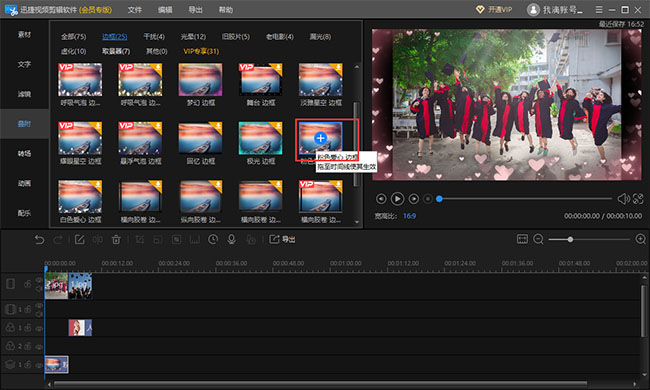Open the 导出 menu in the menu bar
Image resolution: width=650 pixels, height=390 pixels.
[195, 10]
